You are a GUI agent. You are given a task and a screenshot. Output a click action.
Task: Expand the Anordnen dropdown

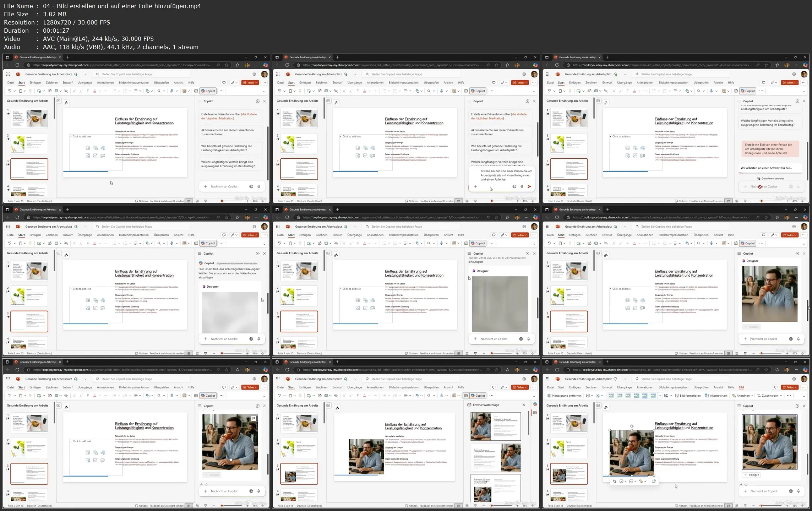[x=742, y=396]
